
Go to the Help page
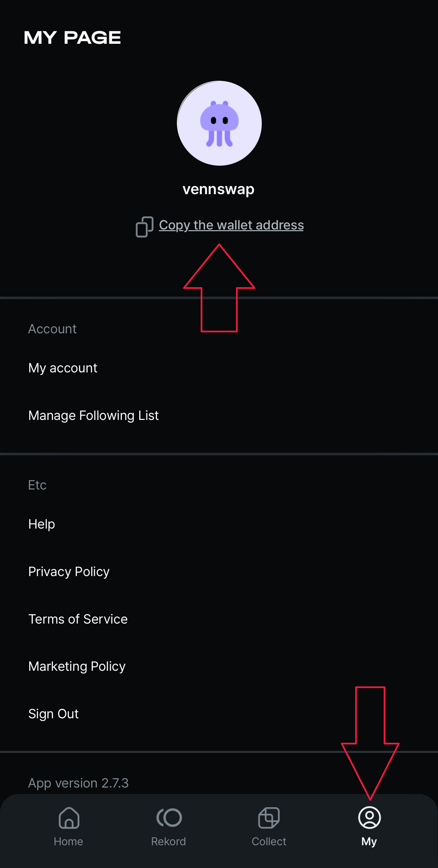click(x=42, y=524)
